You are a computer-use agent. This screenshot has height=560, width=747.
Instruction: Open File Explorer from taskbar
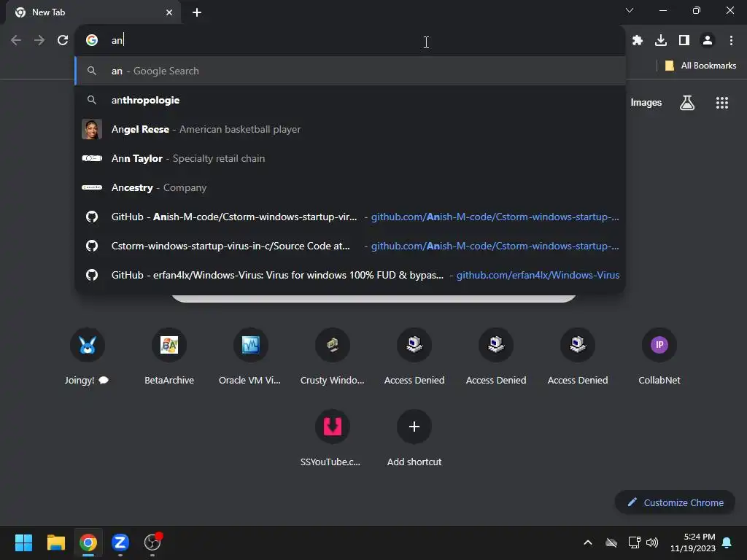tap(55, 542)
